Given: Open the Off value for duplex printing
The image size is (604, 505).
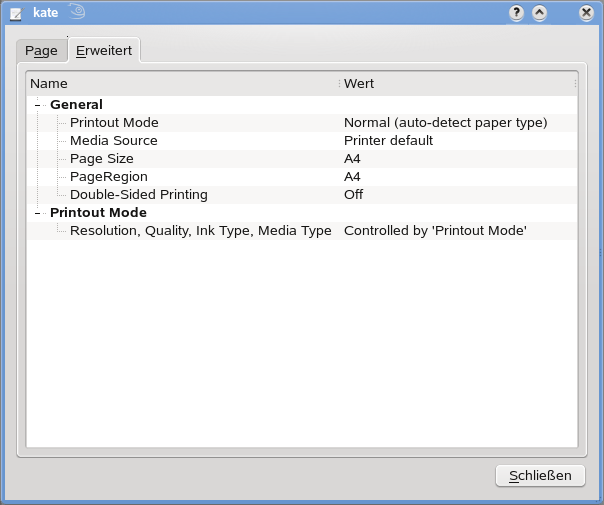Looking at the screenshot, I should pyautogui.click(x=353, y=195).
